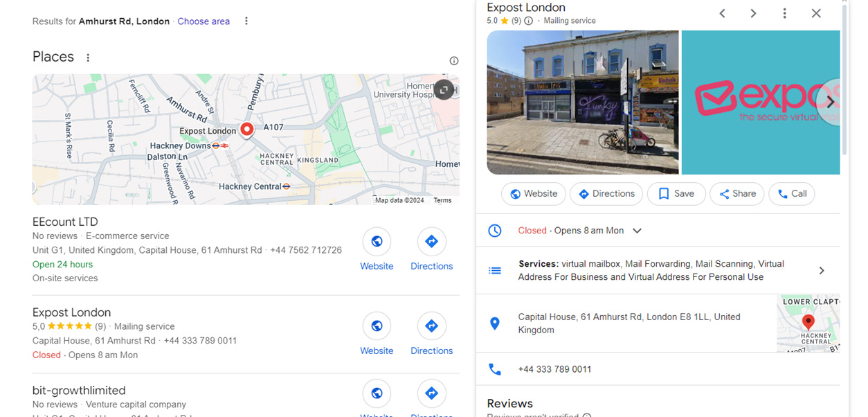The height and width of the screenshot is (417, 868).
Task: Expand opening hours dropdown arrow
Action: (638, 231)
